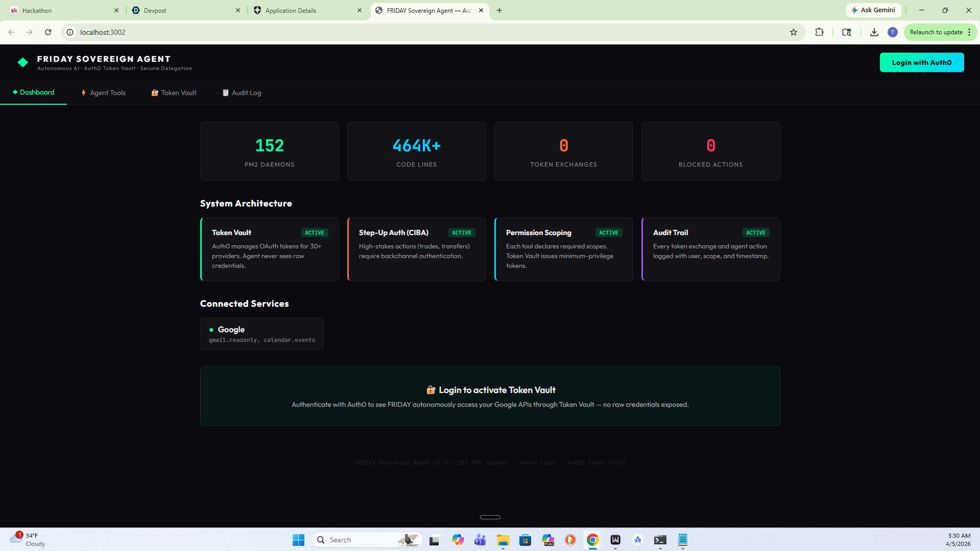Open the tab search icon in toolbar
The image size is (980, 551).
tap(846, 32)
